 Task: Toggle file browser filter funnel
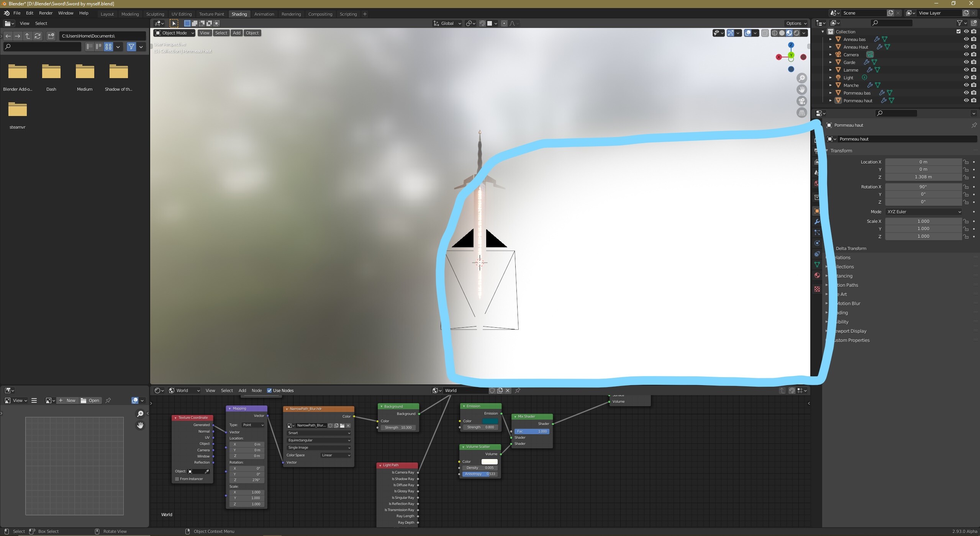pyautogui.click(x=131, y=47)
